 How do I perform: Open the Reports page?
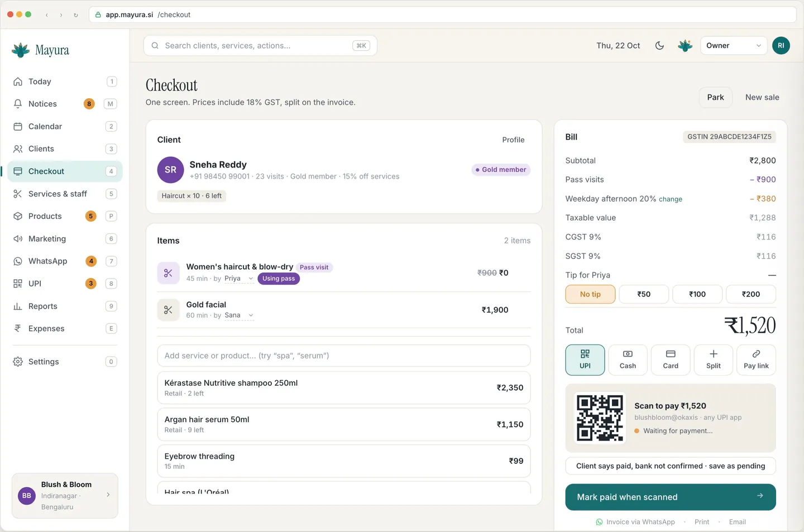[65, 306]
